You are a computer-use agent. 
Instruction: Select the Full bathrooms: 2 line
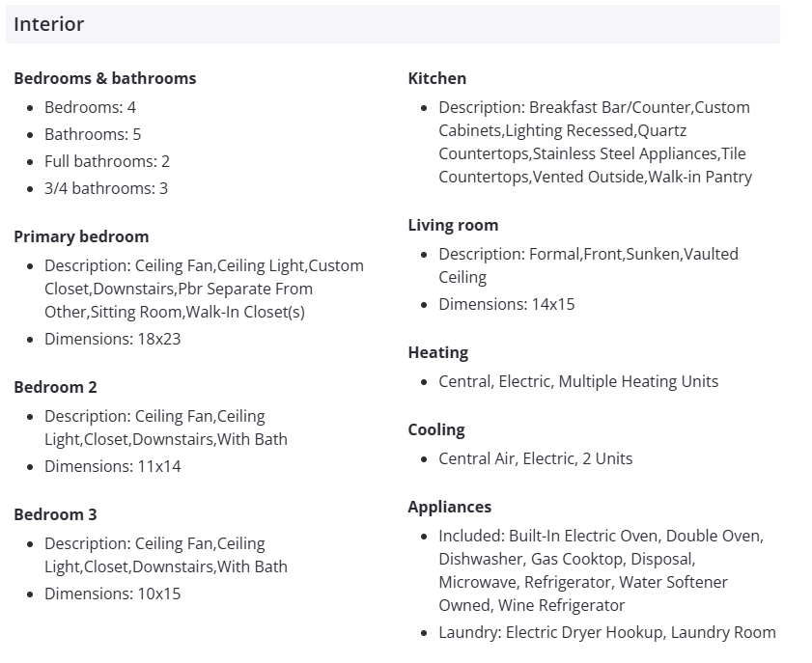click(106, 161)
